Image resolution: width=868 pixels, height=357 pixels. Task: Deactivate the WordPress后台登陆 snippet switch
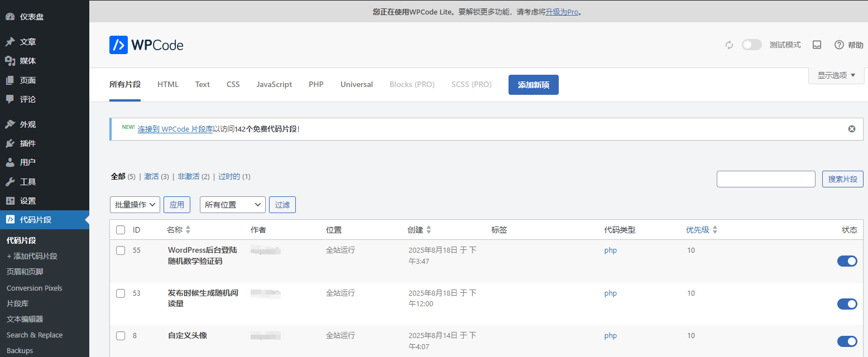click(847, 261)
